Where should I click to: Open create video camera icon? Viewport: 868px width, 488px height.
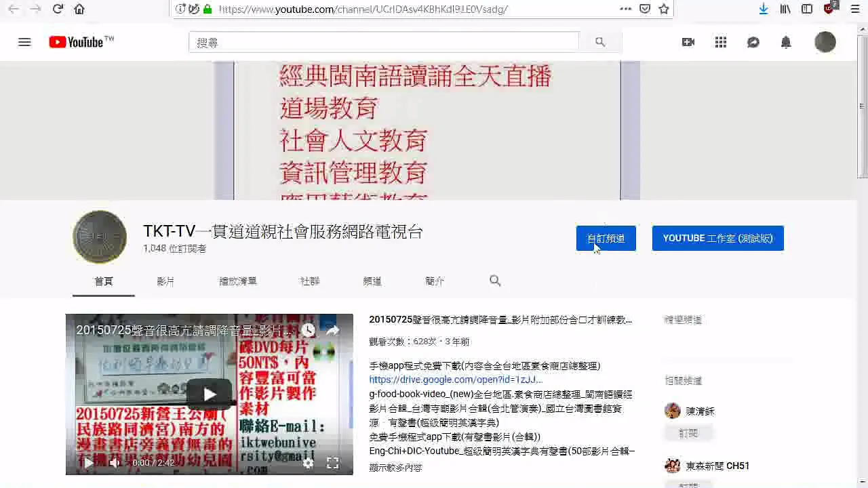tap(688, 42)
